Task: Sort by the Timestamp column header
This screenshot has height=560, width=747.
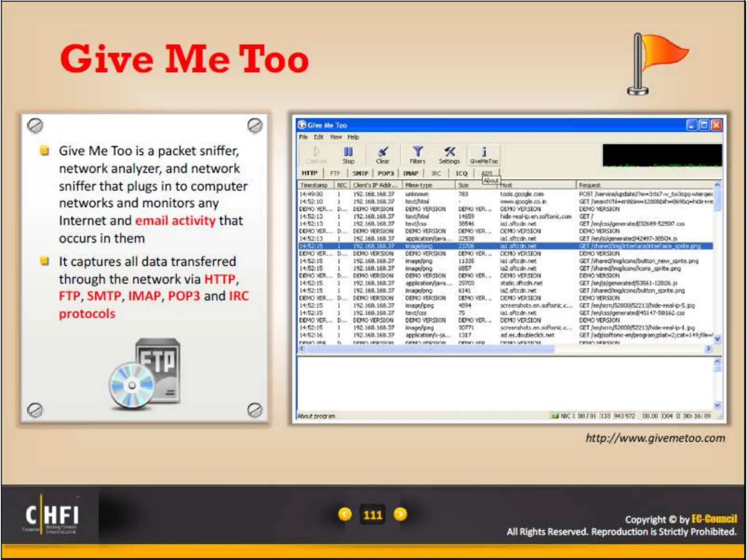Action: pos(316,185)
